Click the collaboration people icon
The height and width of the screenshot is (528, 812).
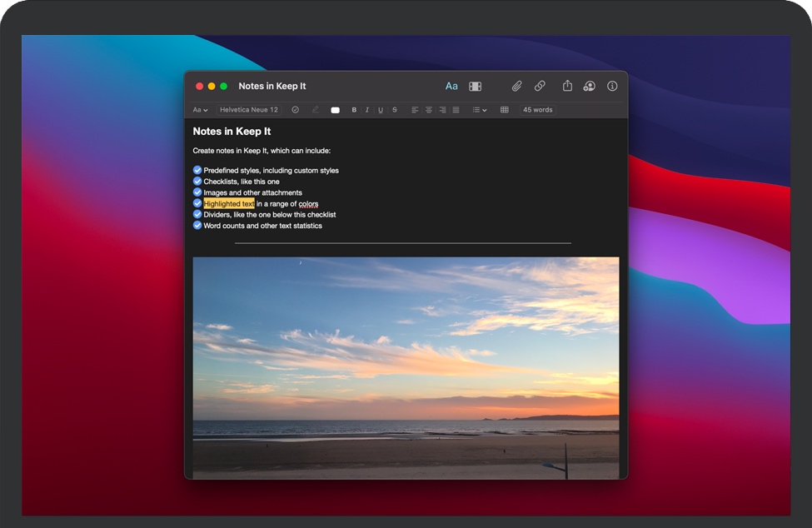(x=589, y=86)
